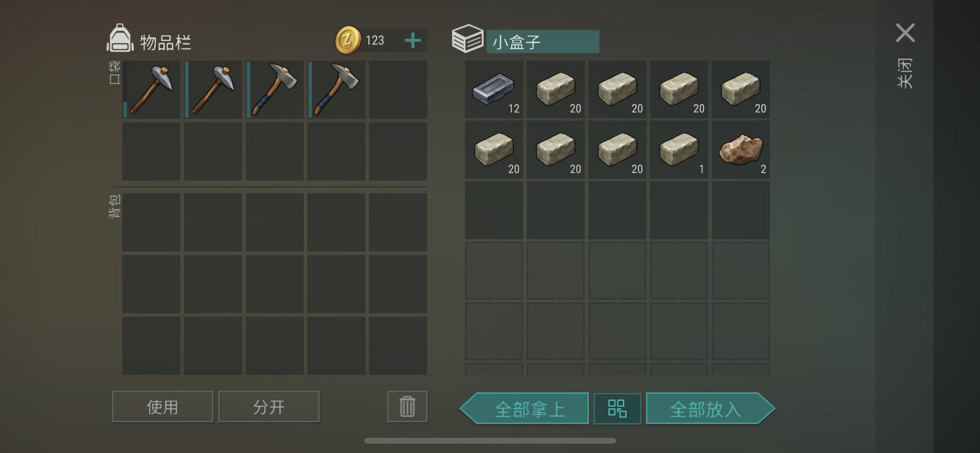Add coins with the plus icon

point(413,40)
